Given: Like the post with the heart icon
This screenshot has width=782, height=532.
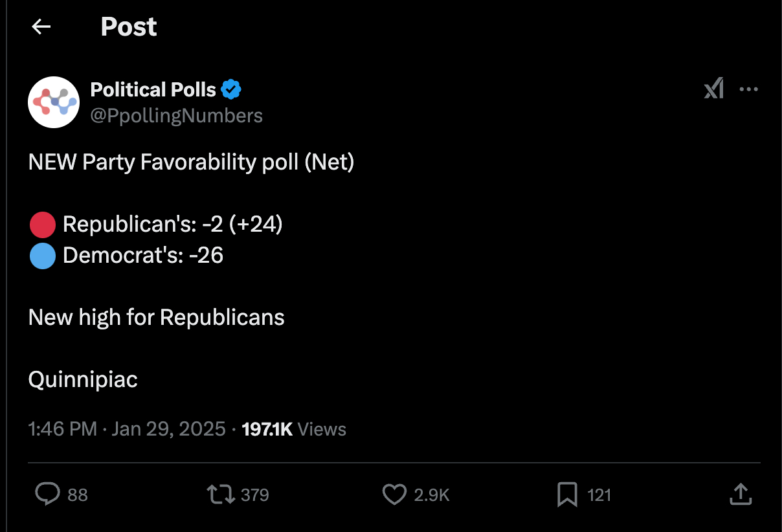Looking at the screenshot, I should coord(394,495).
